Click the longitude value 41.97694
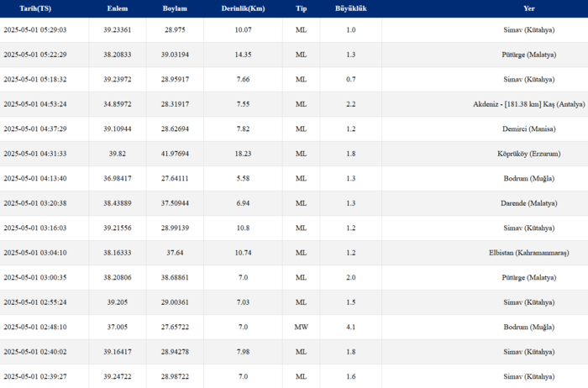Viewport: 588px width, 388px height. (x=175, y=154)
